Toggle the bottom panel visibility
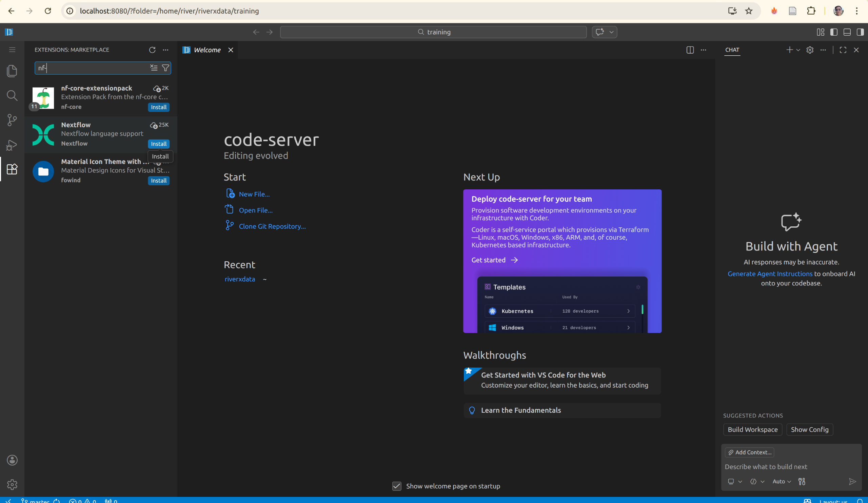This screenshot has height=503, width=868. coord(847,32)
